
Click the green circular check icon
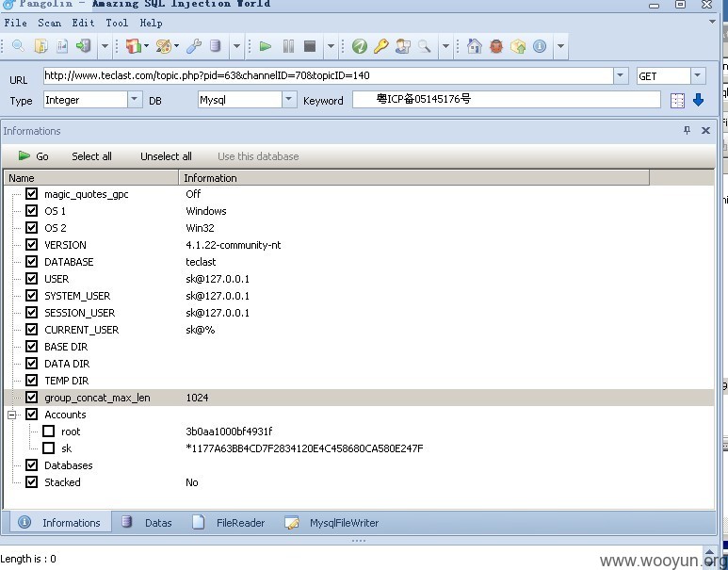[360, 46]
